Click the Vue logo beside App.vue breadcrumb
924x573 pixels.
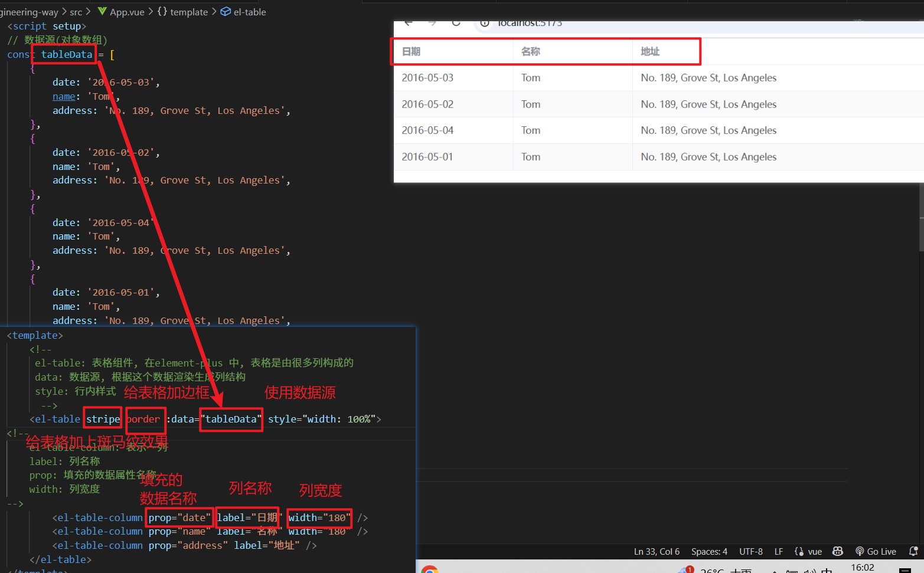pos(102,11)
